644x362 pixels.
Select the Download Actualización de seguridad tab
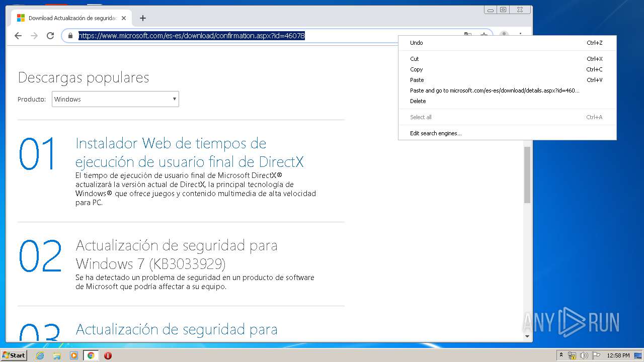(72, 18)
